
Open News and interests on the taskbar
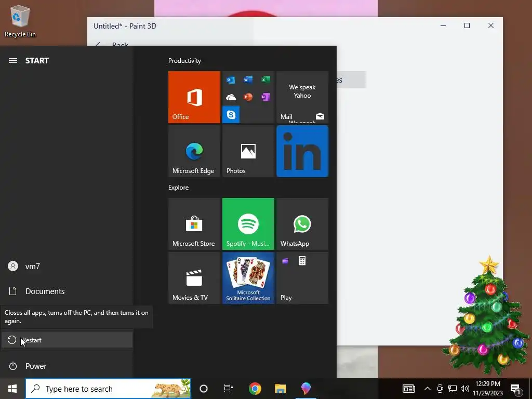point(408,389)
